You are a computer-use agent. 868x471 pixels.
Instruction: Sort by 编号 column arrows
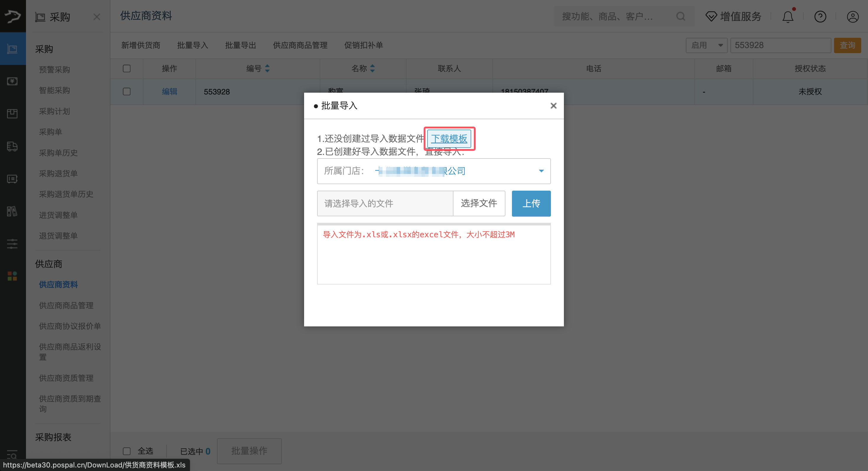point(267,68)
